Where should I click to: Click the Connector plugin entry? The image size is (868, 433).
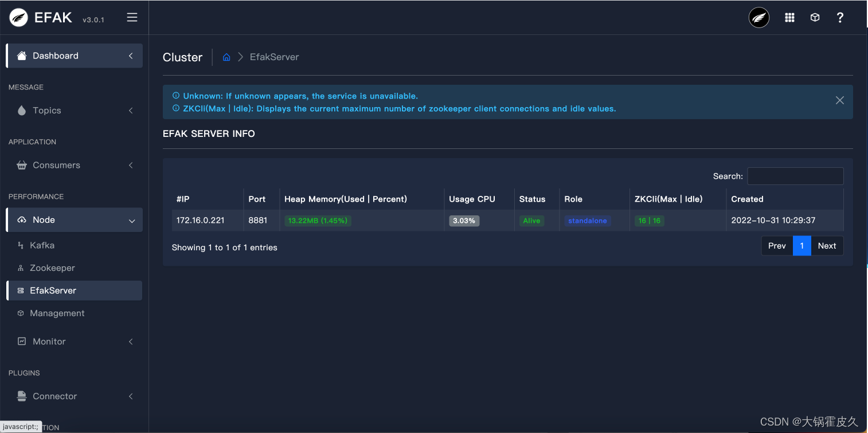click(x=54, y=396)
